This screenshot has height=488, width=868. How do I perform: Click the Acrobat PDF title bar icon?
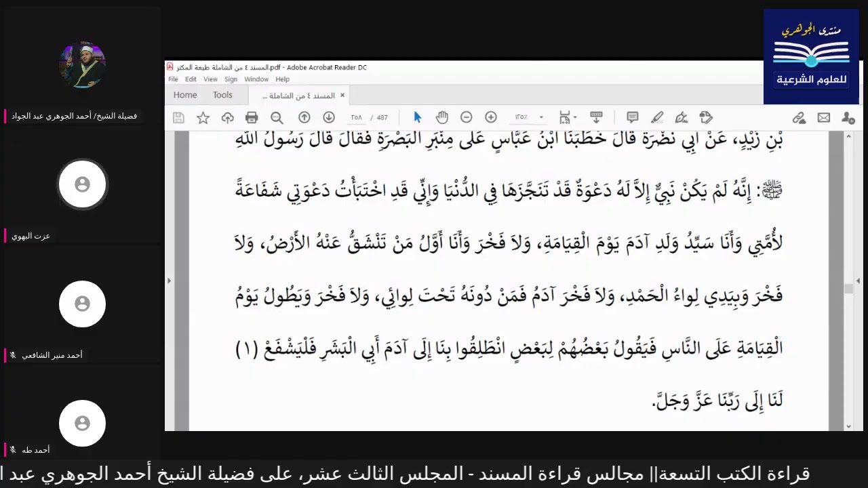(170, 67)
